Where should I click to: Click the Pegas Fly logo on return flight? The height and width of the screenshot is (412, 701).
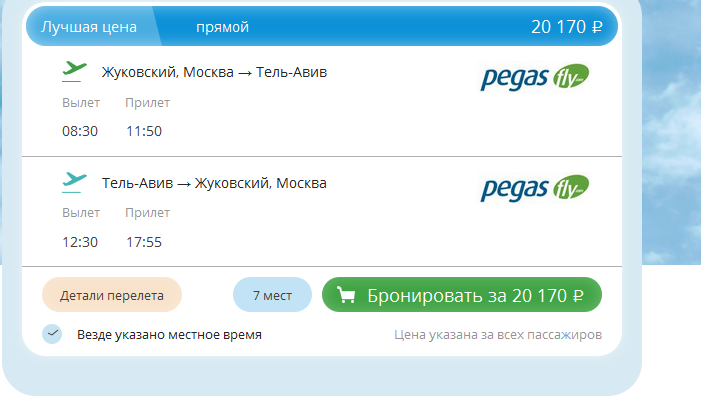pos(535,188)
